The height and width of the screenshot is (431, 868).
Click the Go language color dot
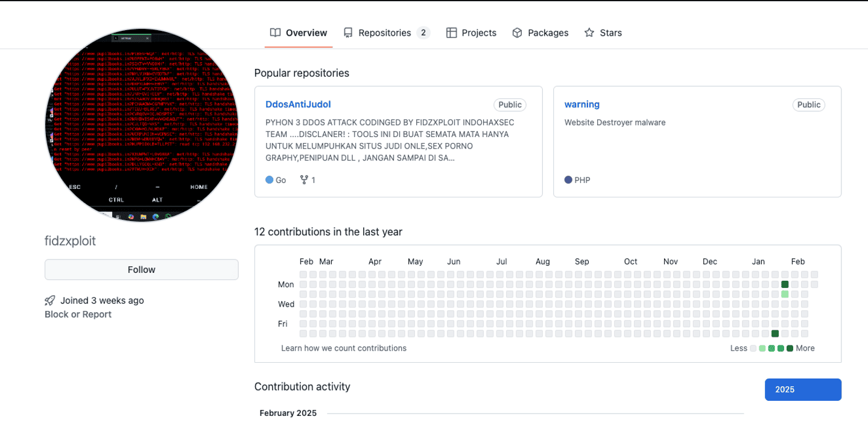269,180
